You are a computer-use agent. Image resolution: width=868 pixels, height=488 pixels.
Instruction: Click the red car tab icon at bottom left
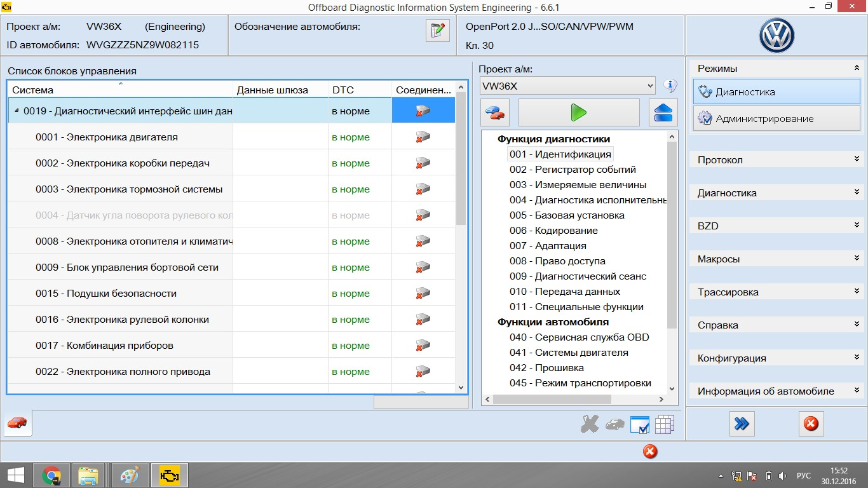pos(18,423)
